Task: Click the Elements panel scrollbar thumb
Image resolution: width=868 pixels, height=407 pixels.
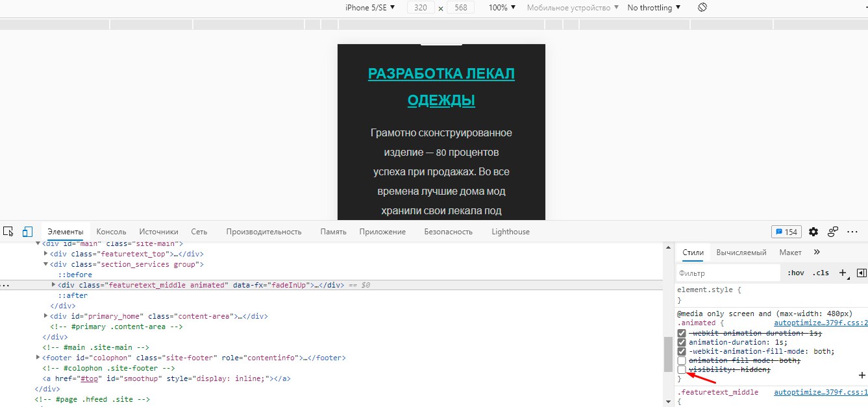Action: [668, 354]
